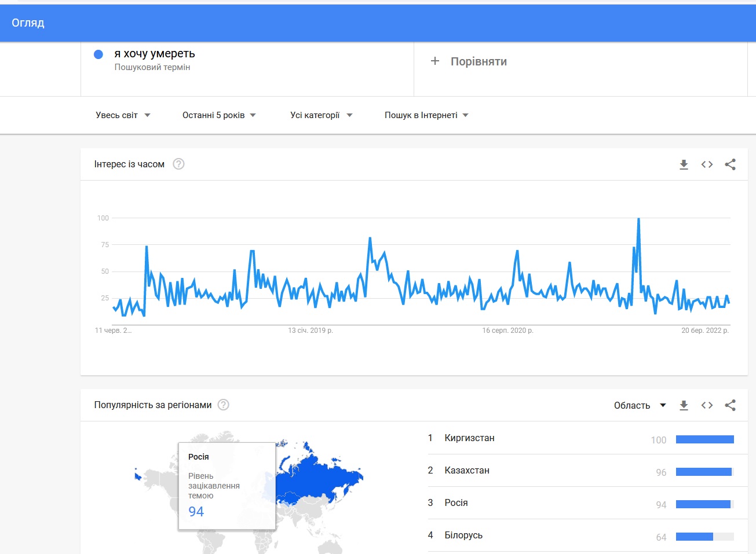Image resolution: width=756 pixels, height=554 pixels.
Task: Share the Інтерес із часом chart
Action: (x=730, y=164)
